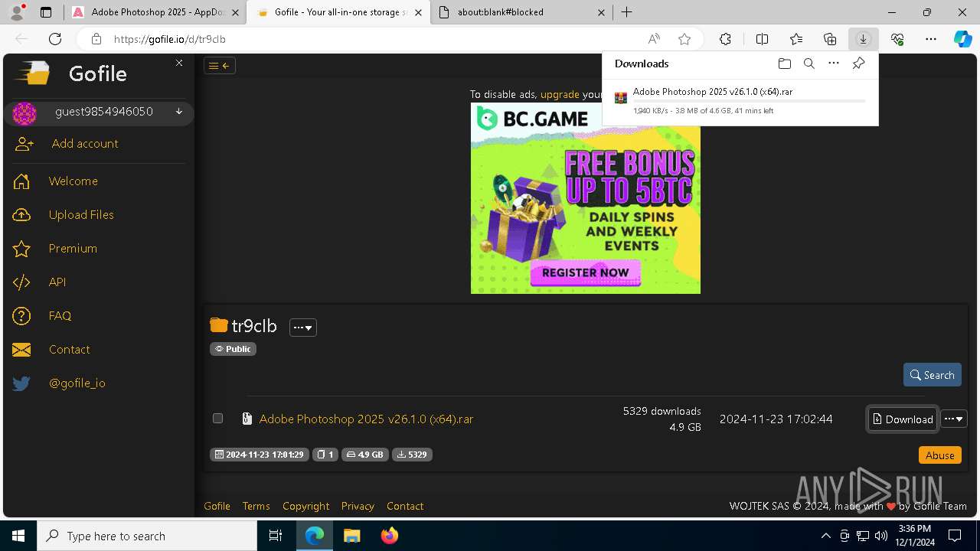Open Gofile footer link

pos(217,506)
